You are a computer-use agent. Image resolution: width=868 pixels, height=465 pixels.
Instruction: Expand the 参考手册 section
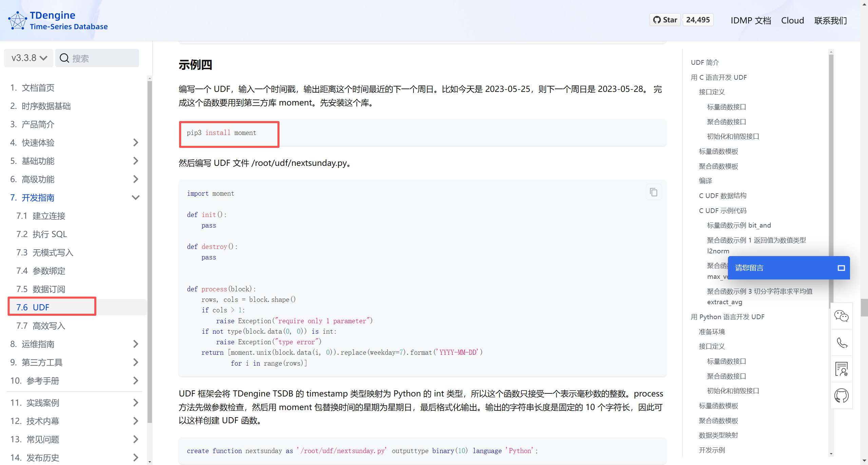click(135, 381)
